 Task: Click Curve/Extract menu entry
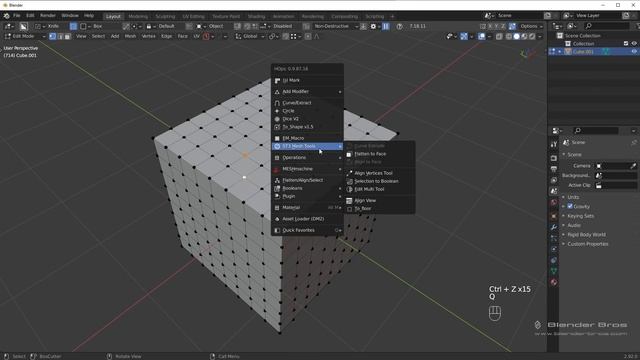tap(307, 103)
